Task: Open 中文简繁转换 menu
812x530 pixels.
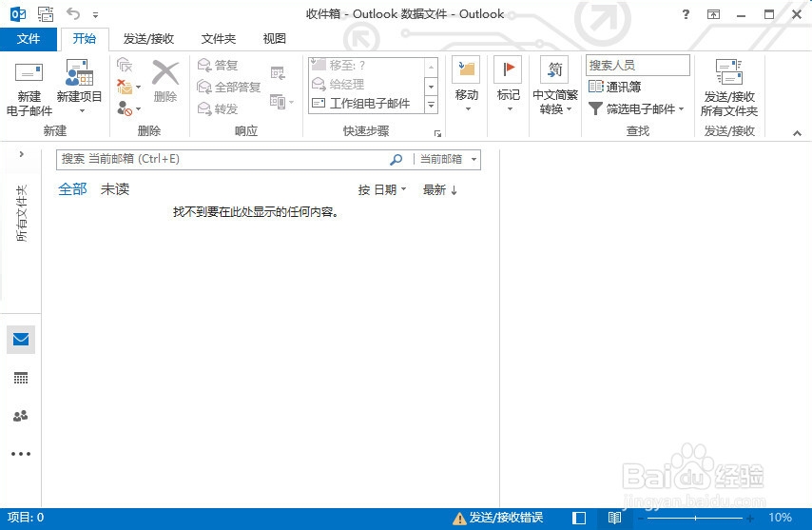Action: pos(554,86)
